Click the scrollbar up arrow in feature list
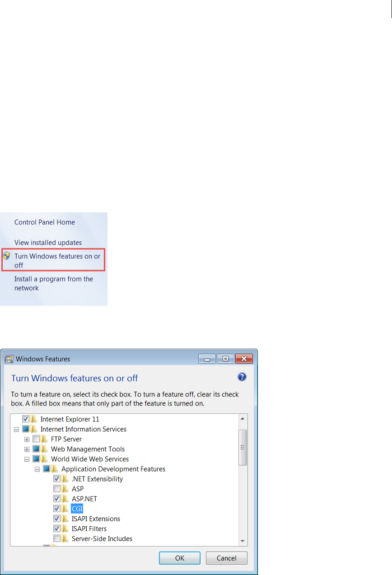The height and width of the screenshot is (575, 392). pos(243,418)
